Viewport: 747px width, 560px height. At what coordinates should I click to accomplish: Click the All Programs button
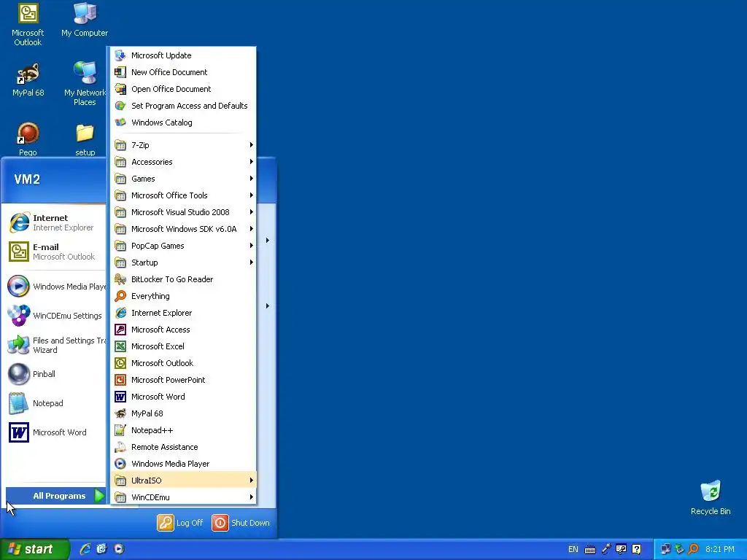[56, 496]
